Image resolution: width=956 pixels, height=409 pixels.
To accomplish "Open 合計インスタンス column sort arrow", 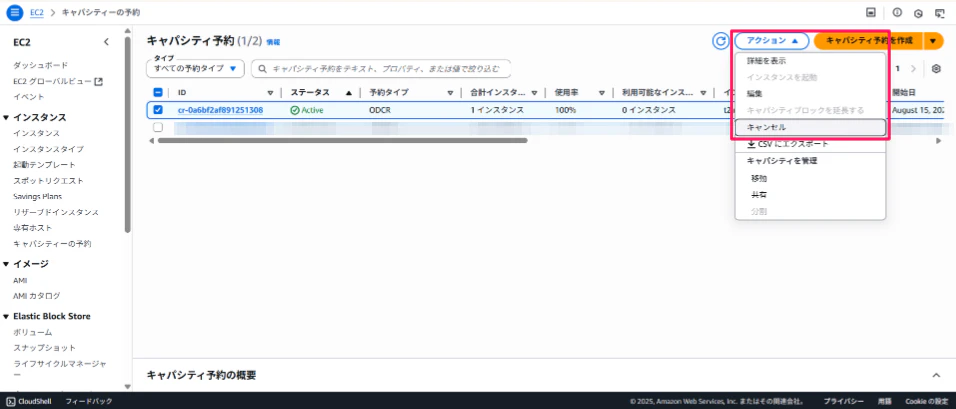I will [534, 93].
